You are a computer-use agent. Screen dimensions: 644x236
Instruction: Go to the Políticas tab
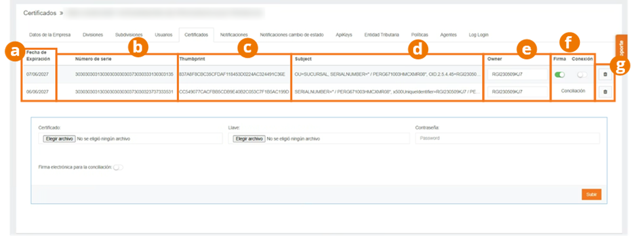[x=420, y=35]
